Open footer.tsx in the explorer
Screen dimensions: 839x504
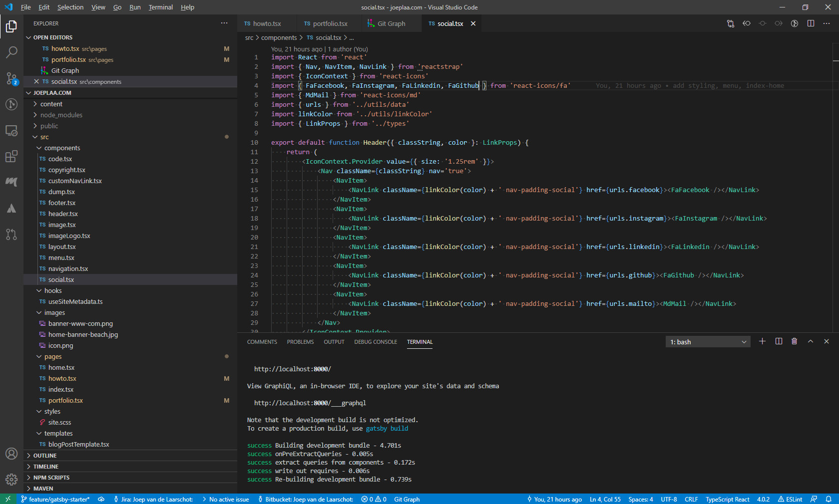coord(62,203)
